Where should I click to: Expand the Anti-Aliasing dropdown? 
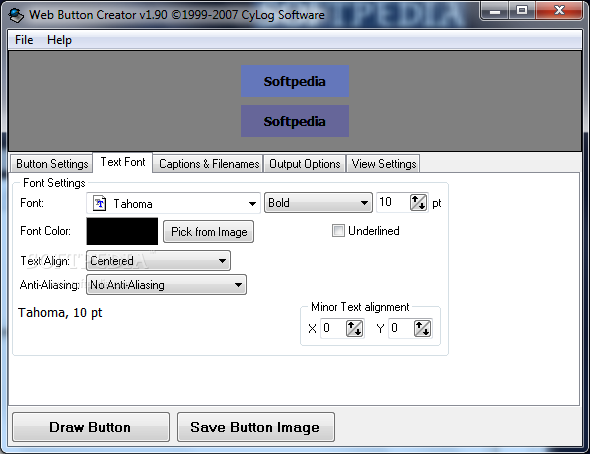(x=166, y=285)
